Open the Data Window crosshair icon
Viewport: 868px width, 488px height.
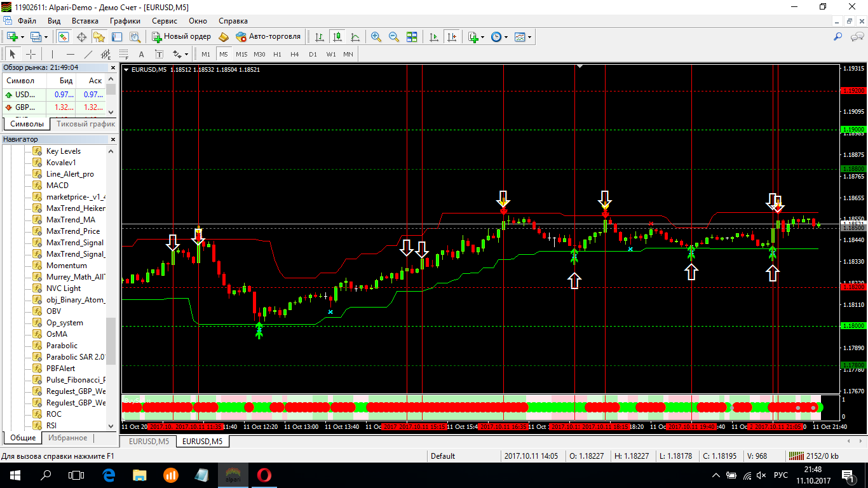81,37
